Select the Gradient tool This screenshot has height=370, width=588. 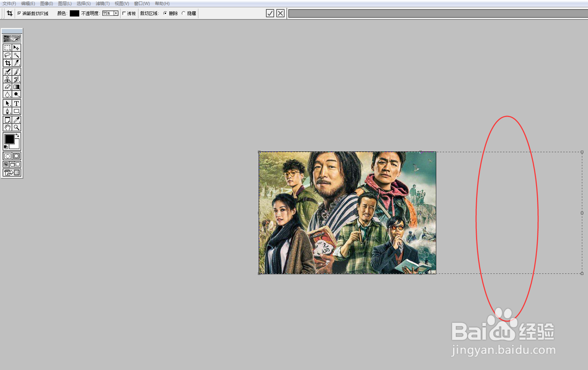17,87
